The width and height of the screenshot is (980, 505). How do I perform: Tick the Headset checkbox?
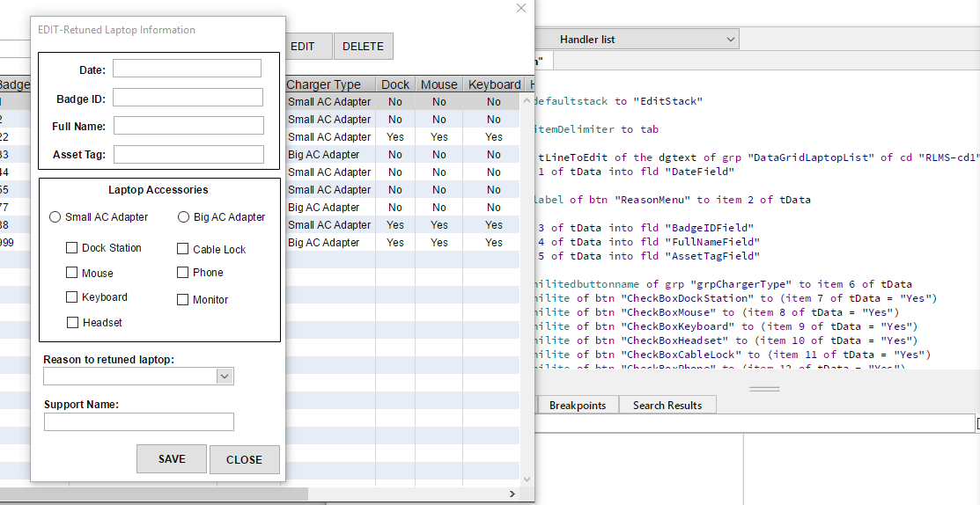coord(73,323)
